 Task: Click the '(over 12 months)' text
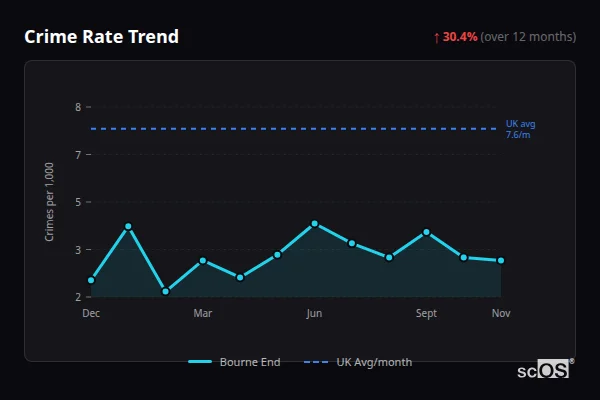[x=528, y=37]
